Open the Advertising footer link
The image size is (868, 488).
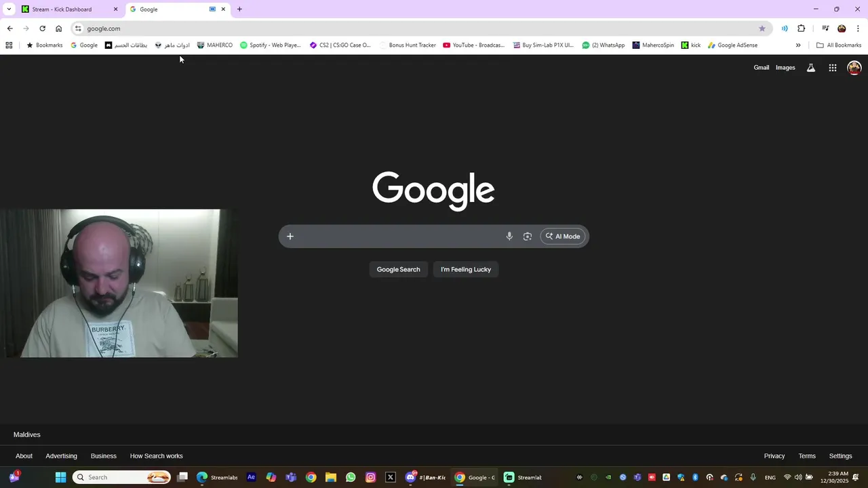[x=61, y=456]
